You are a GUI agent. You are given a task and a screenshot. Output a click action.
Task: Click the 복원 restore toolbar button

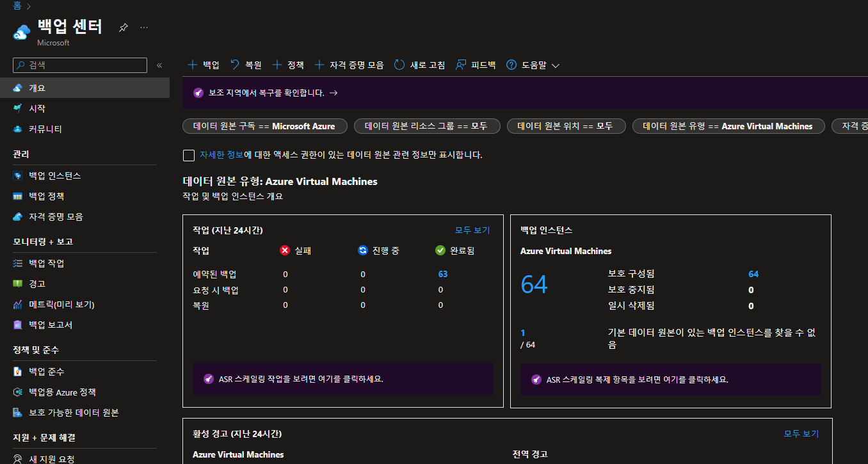[246, 65]
